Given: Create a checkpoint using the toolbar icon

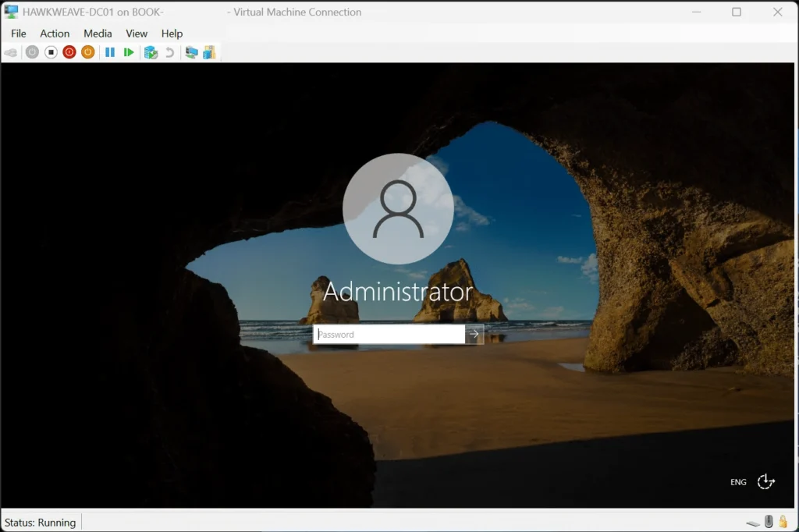Looking at the screenshot, I should coord(151,52).
